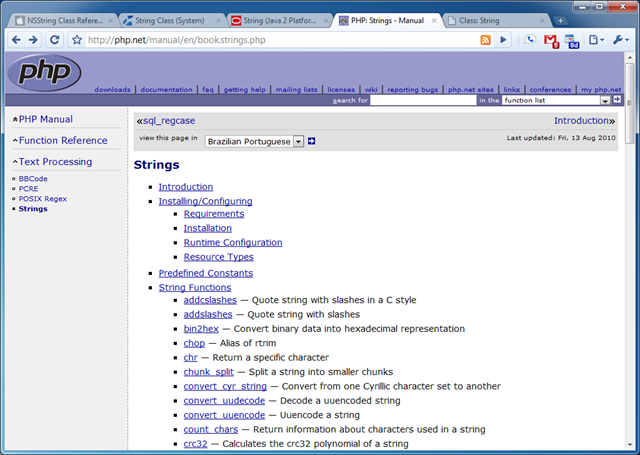Screen dimensions: 640x455
Task: Bookmark this page with the star icon
Action: (77, 40)
